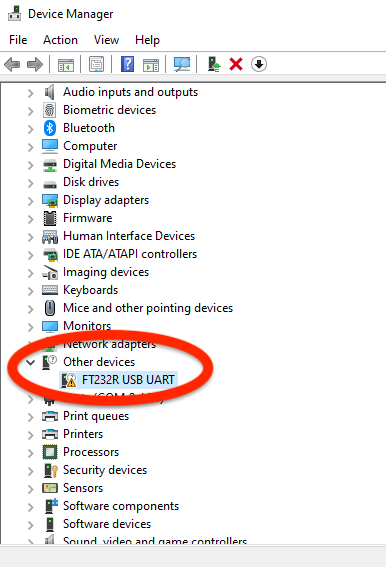Click the Show/Hide console tree icon
This screenshot has width=386, height=567.
(66, 65)
